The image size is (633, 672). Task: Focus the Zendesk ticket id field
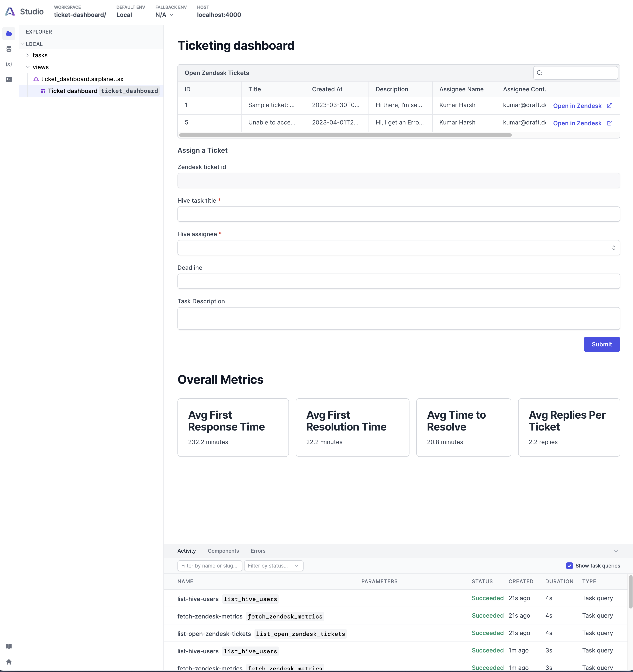399,181
